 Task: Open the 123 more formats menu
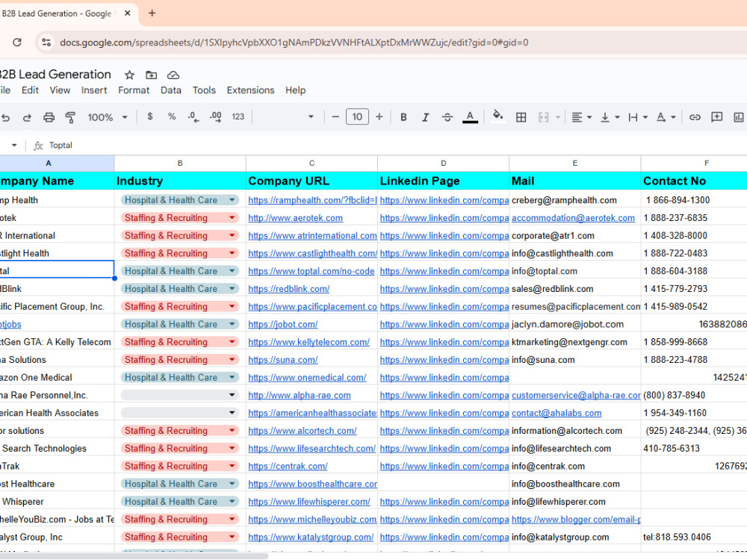(x=238, y=116)
